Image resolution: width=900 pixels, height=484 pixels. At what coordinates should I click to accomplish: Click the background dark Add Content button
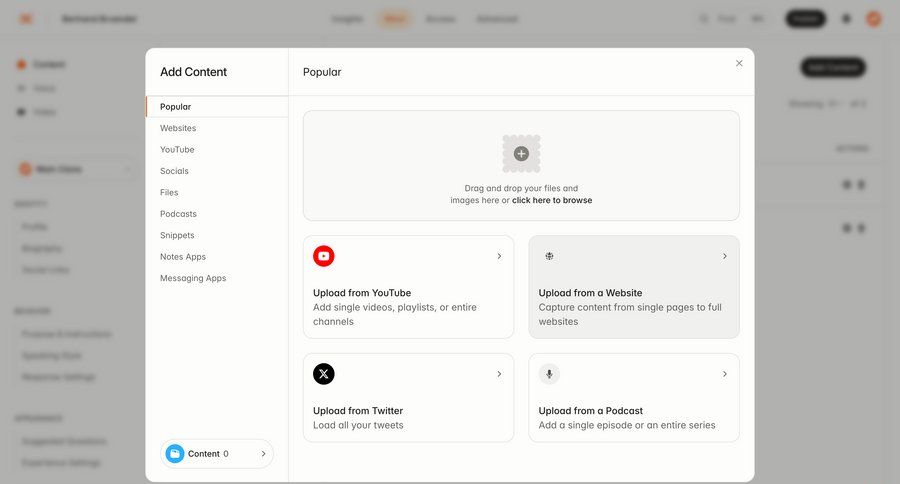coord(833,67)
